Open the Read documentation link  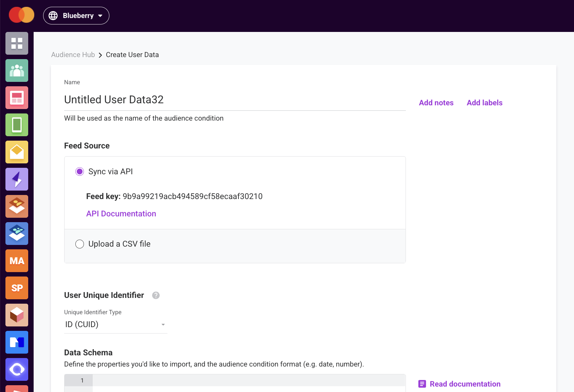tap(459, 384)
